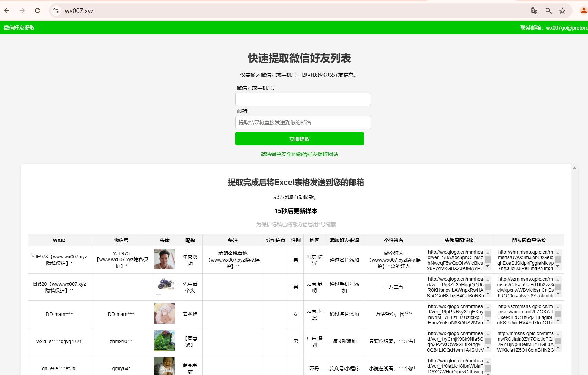The image size is (588, 375).
Task: Select the 先生借个火 nickname cell
Action: [x=190, y=287]
